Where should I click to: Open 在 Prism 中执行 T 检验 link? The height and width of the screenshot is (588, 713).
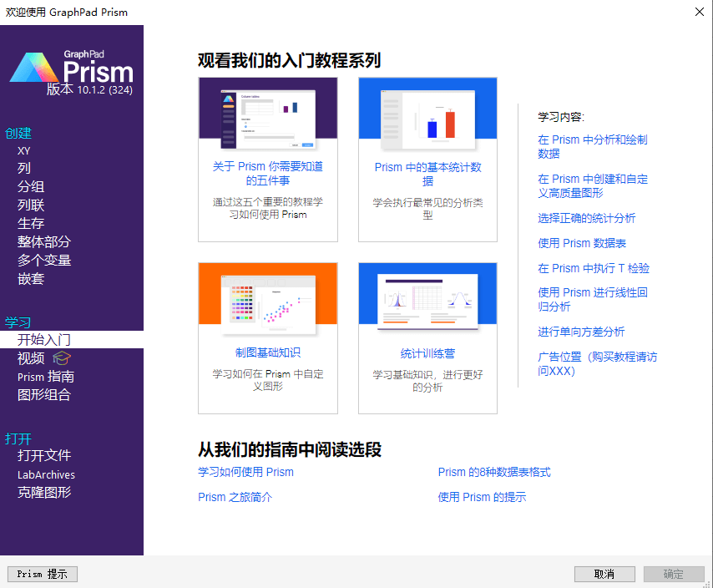point(594,268)
